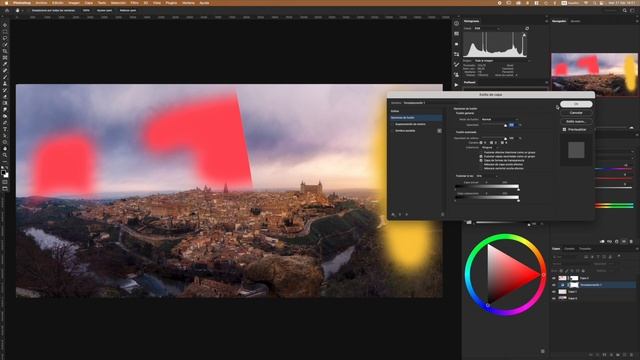Open the Imagen menu
Image resolution: width=640 pixels, height=360 pixels.
pyautogui.click(x=74, y=3)
